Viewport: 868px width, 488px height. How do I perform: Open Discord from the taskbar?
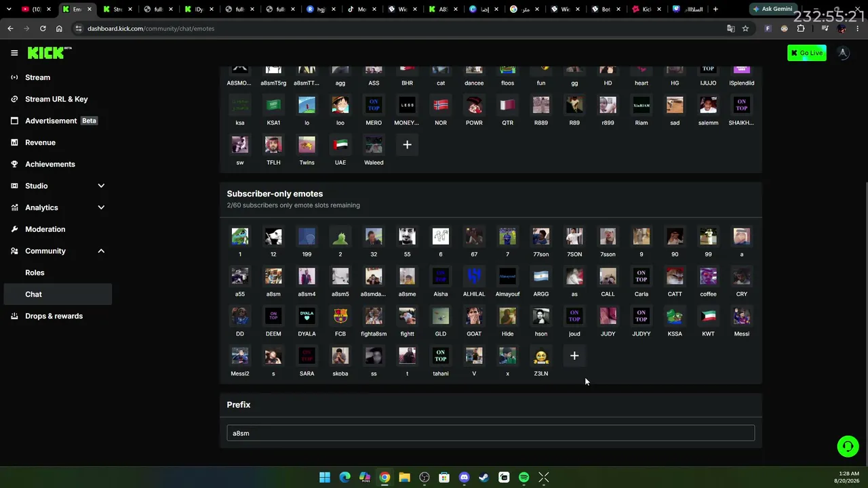point(464,477)
